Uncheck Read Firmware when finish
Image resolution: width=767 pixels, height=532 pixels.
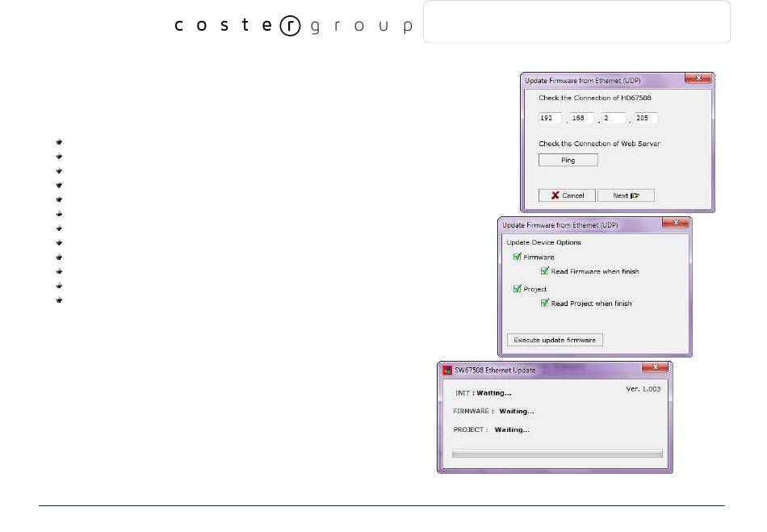545,271
